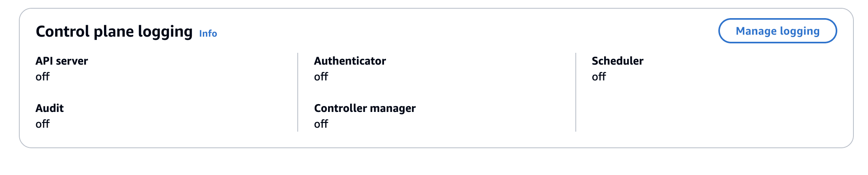
Task: Open the Info link beside the heading
Action: pyautogui.click(x=208, y=34)
